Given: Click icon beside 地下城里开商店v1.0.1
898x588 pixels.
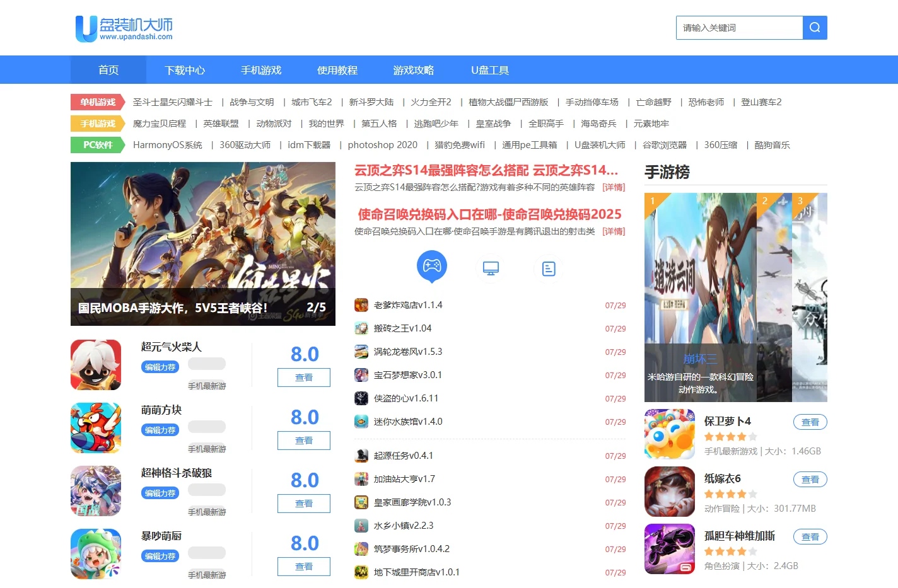Looking at the screenshot, I should point(361,572).
